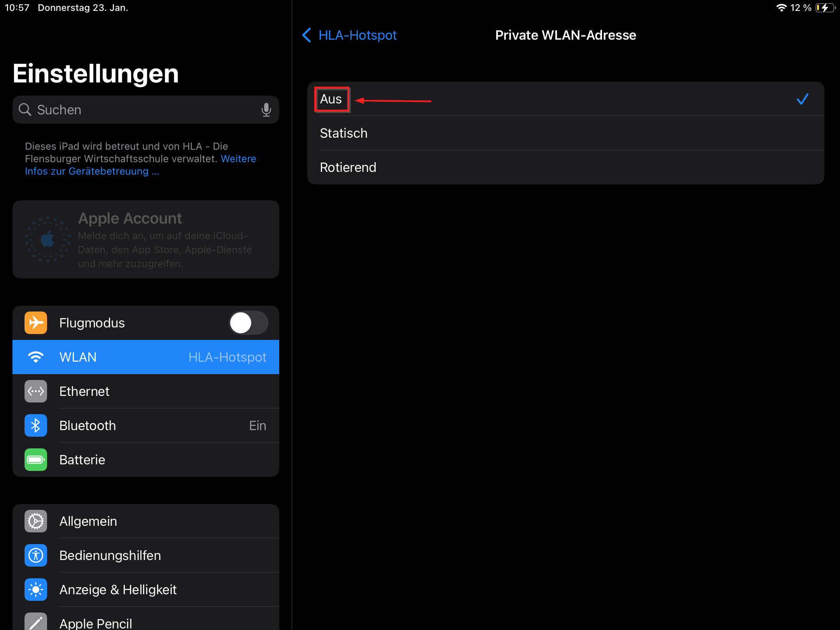Open the WLAN menu item
840x630 pixels.
(x=146, y=357)
